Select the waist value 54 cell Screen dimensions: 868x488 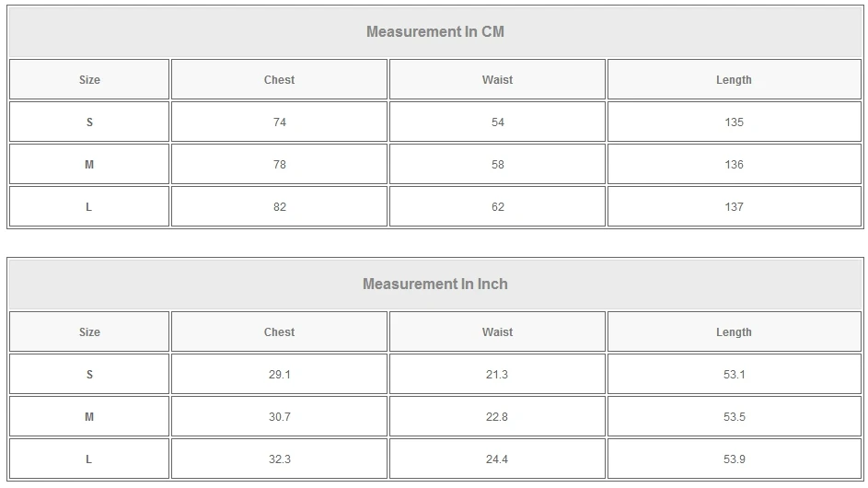tap(497, 122)
